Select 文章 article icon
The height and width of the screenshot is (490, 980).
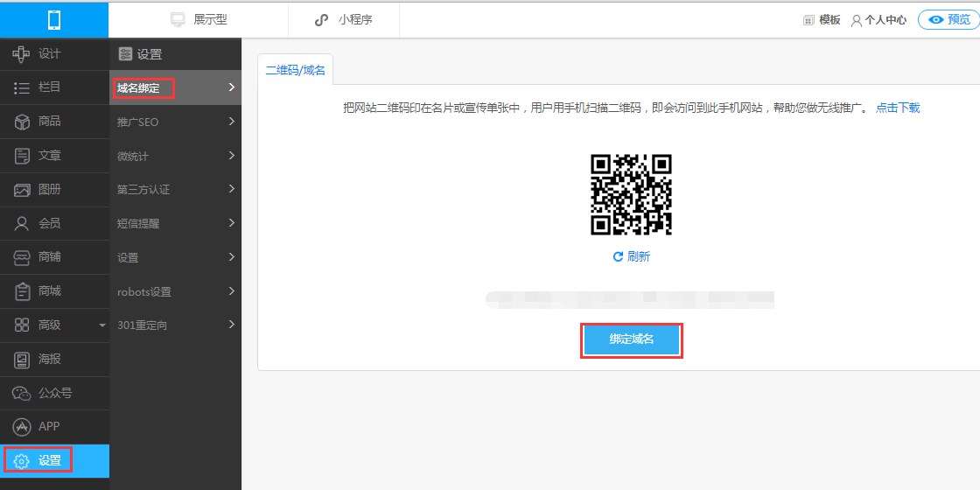point(22,156)
